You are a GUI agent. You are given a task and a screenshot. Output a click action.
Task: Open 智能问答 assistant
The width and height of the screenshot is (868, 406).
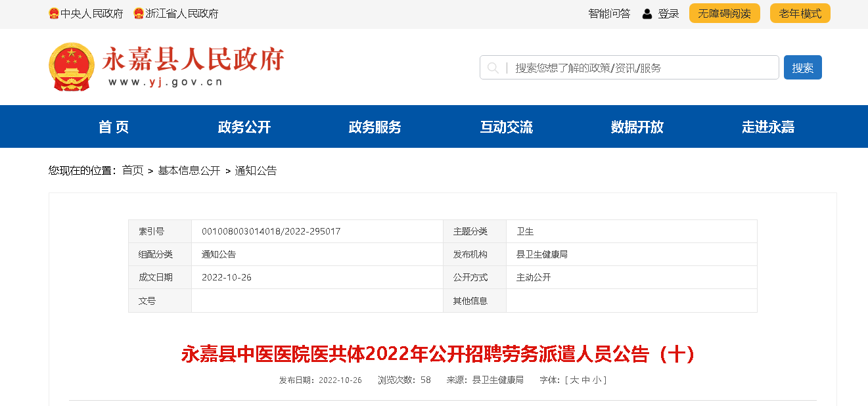(609, 14)
